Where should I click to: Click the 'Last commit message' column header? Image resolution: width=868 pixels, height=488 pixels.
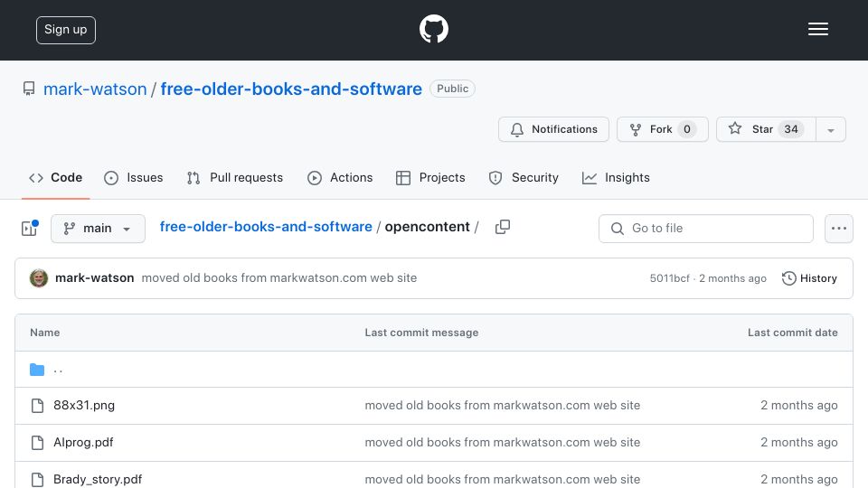pyautogui.click(x=421, y=333)
